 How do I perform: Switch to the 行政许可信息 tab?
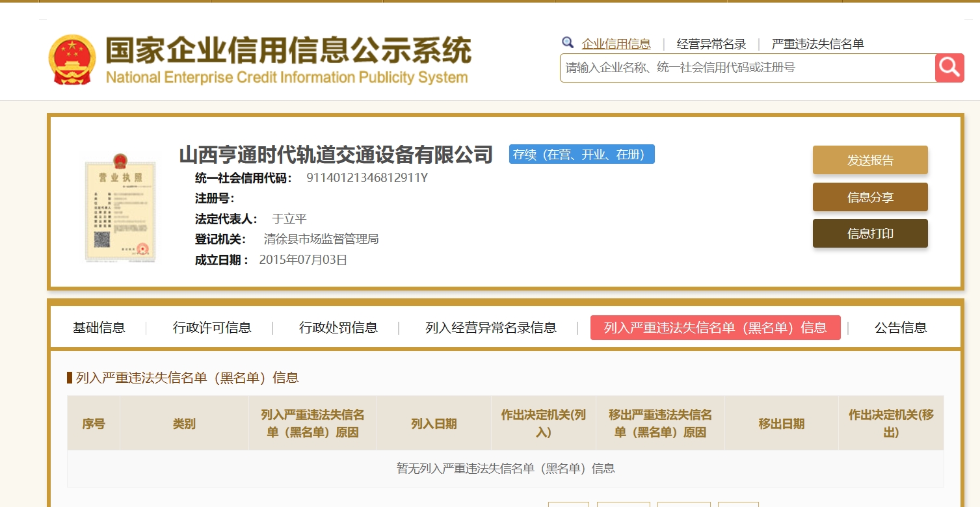coord(212,328)
